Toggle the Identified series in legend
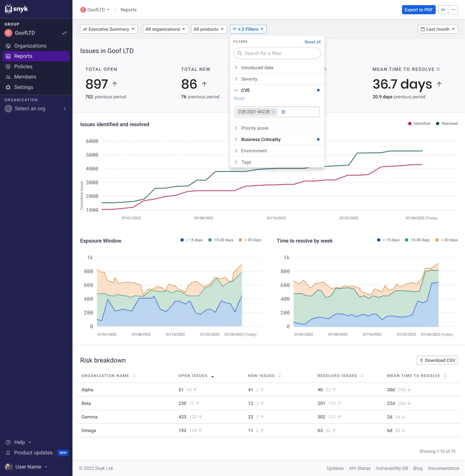This screenshot has height=476, width=465. click(419, 123)
